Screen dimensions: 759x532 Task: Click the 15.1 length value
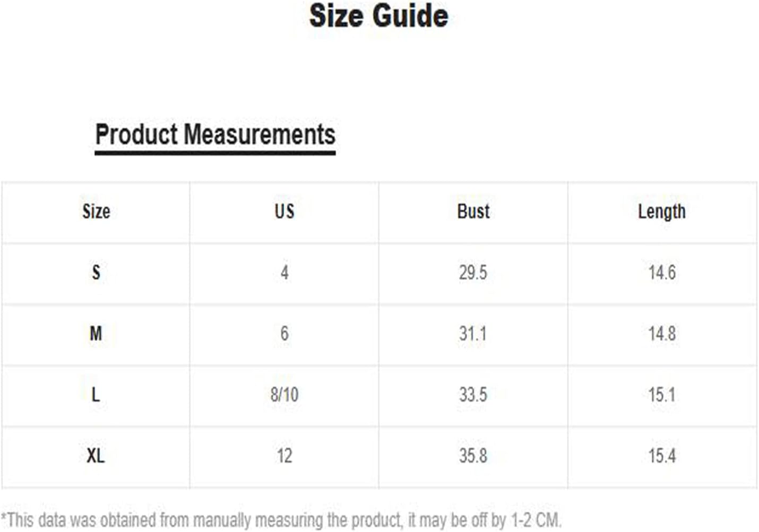[662, 395]
